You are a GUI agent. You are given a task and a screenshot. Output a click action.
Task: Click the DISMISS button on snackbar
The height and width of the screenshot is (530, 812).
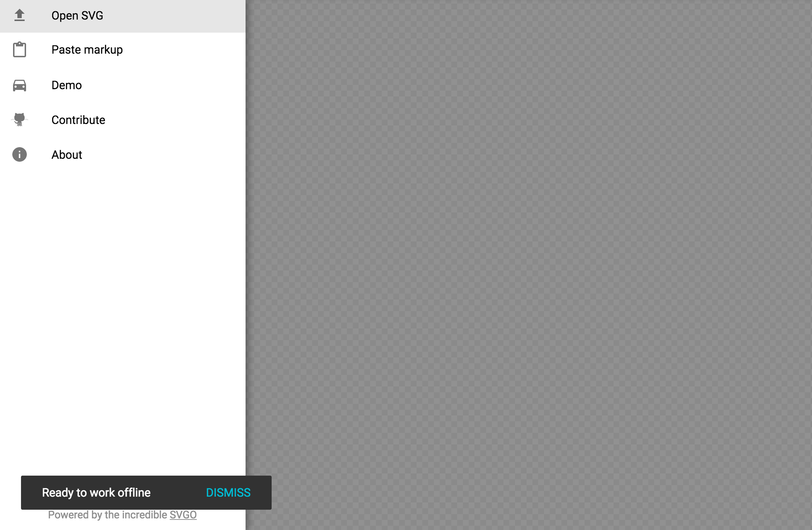click(229, 492)
